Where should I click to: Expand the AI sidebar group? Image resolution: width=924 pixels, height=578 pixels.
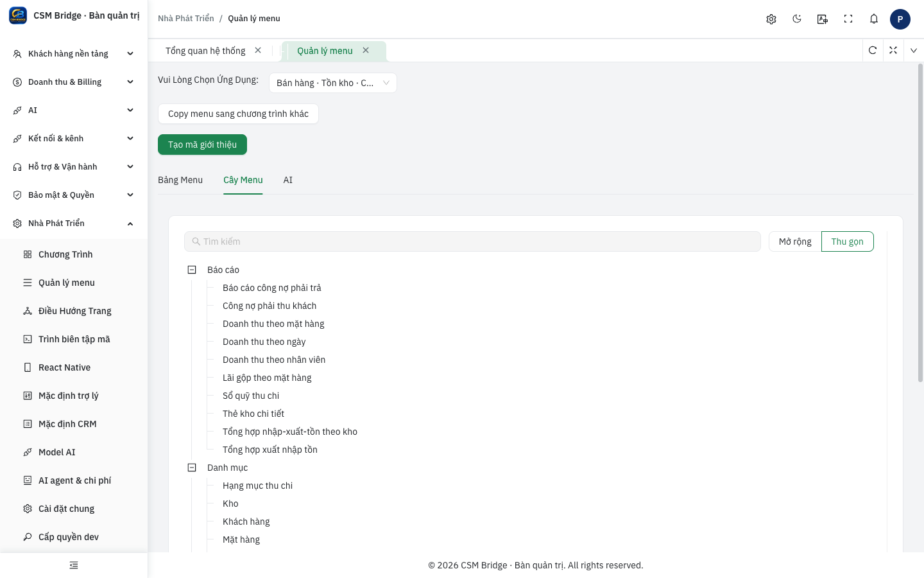tap(74, 110)
